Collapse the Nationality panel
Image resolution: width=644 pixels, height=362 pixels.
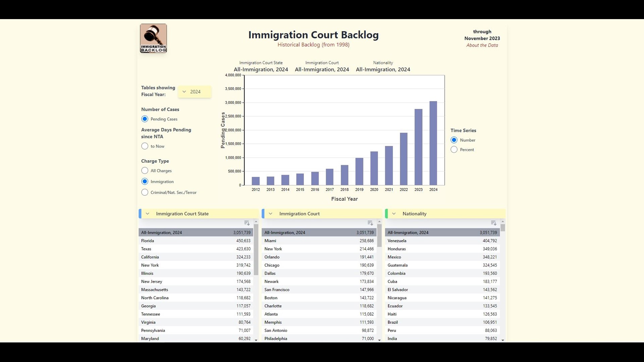point(393,214)
